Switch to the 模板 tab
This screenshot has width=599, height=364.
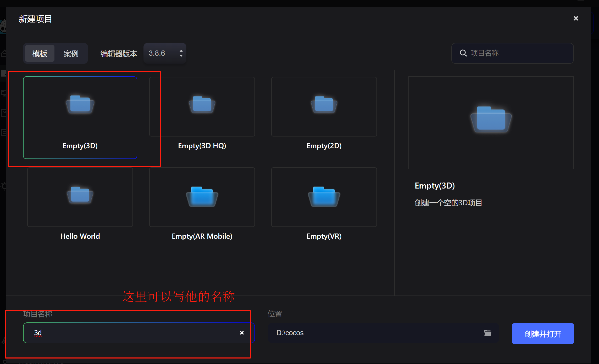point(40,54)
